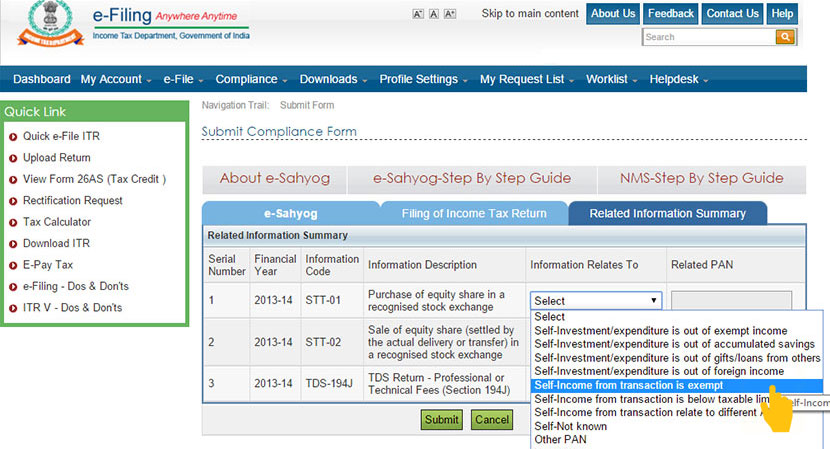Toggle the Information Relates To dropdown for STT-01

coord(596,301)
